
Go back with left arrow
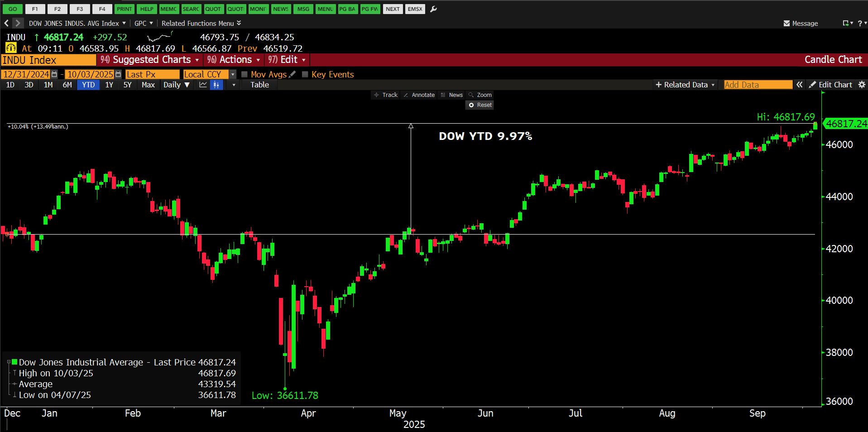click(6, 23)
